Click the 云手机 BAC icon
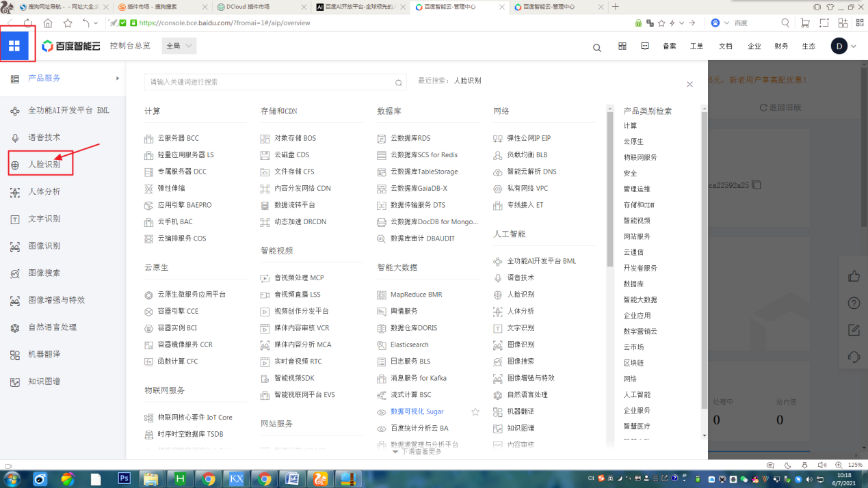Image resolution: width=868 pixels, height=488 pixels. pos(149,222)
